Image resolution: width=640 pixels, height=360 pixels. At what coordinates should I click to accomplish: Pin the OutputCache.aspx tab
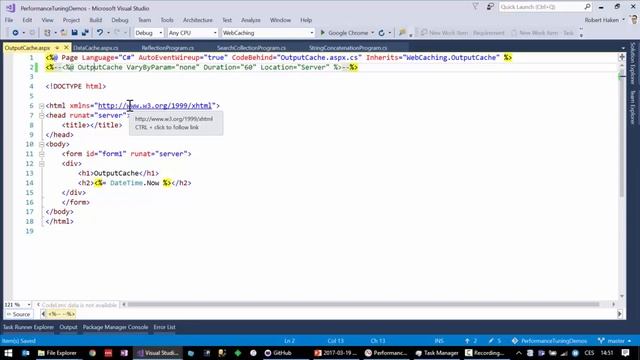57,48
